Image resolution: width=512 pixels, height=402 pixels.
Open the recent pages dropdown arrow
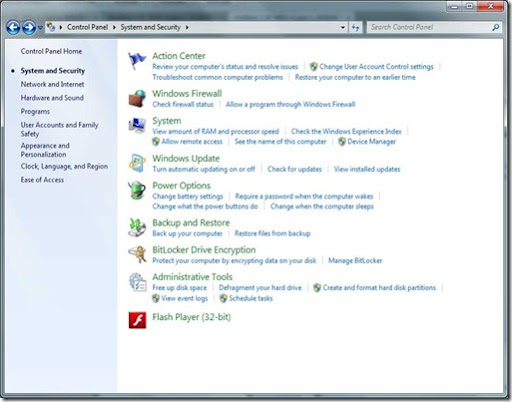click(40, 28)
